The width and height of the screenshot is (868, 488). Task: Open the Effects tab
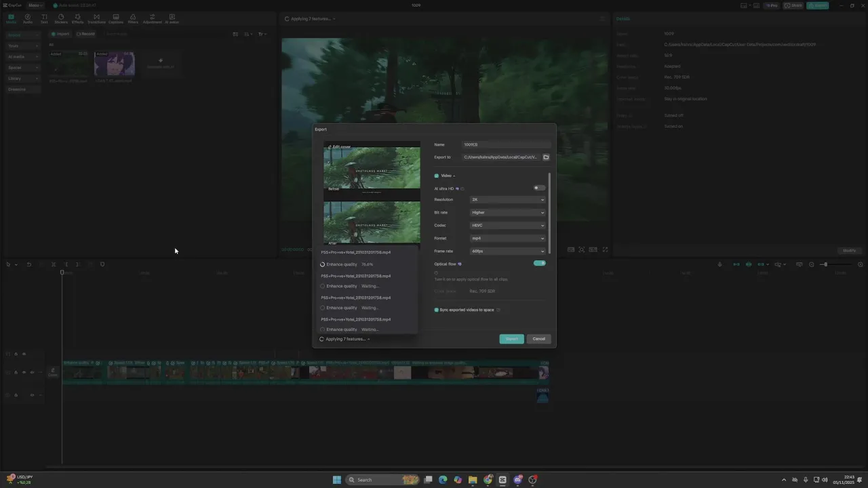(78, 18)
